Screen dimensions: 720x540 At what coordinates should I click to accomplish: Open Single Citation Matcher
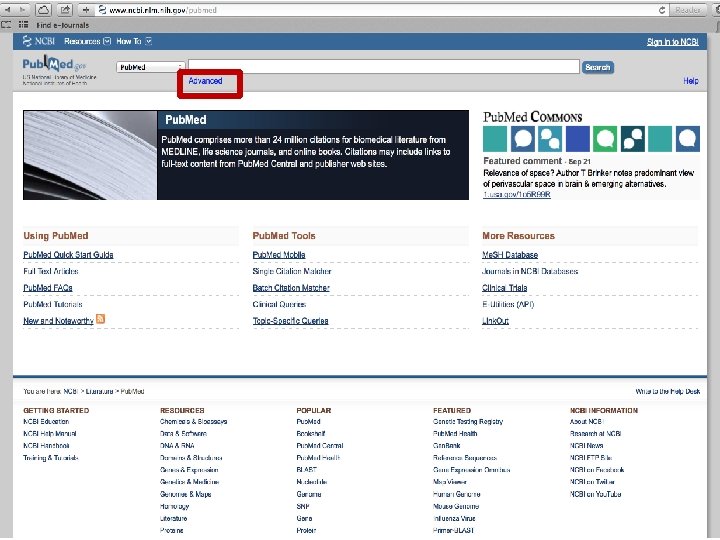coord(292,271)
